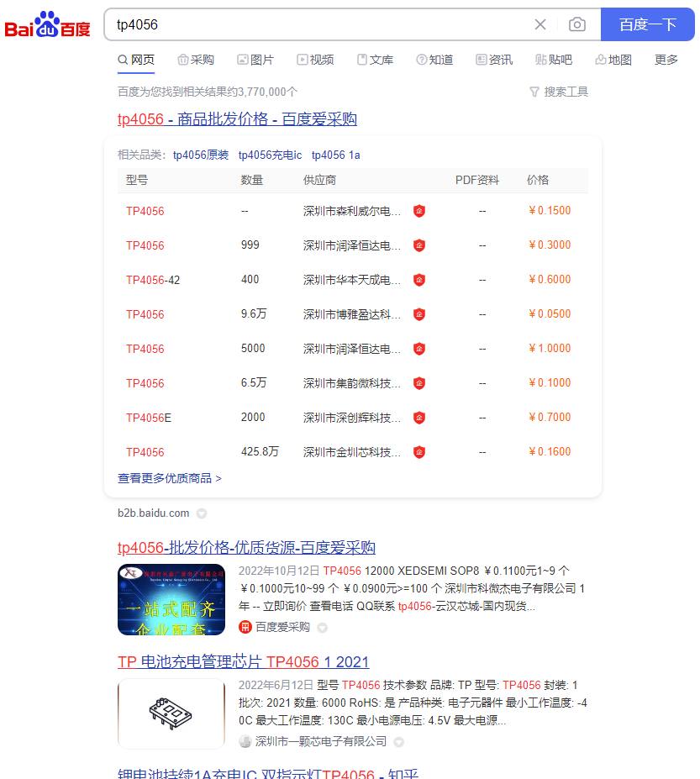
Task: Open image search camera icon
Action: tap(576, 24)
